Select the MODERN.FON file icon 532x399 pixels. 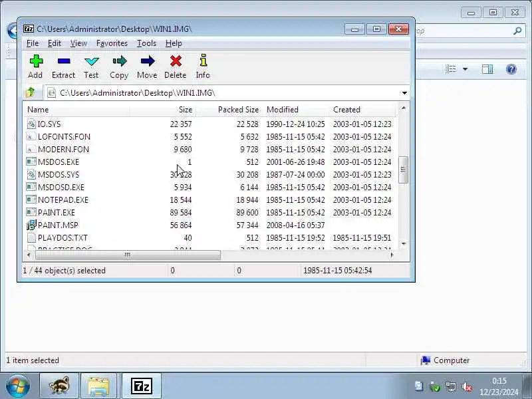click(x=31, y=149)
